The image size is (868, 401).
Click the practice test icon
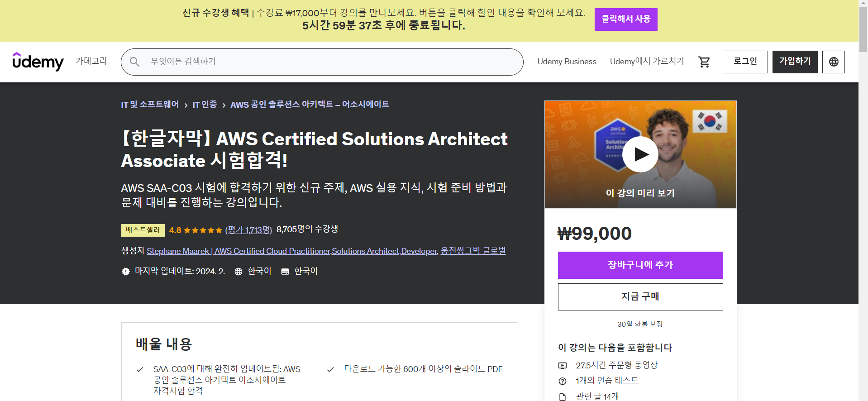pyautogui.click(x=563, y=381)
